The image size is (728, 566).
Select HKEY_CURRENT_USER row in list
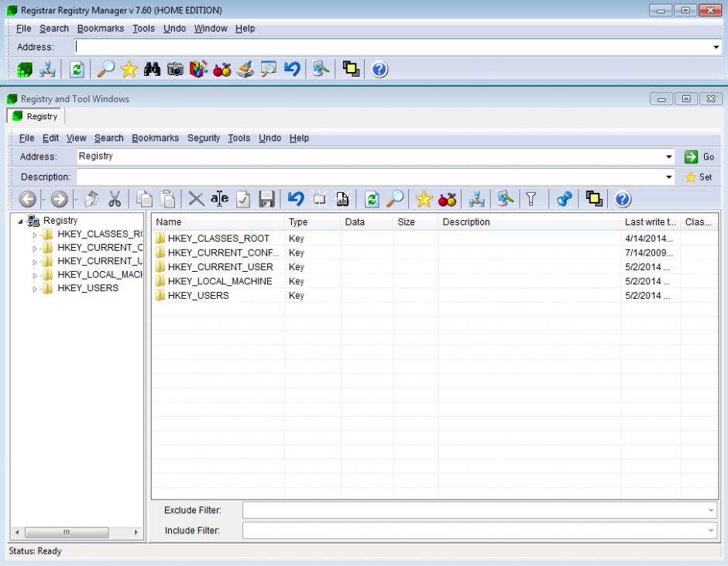(434, 267)
